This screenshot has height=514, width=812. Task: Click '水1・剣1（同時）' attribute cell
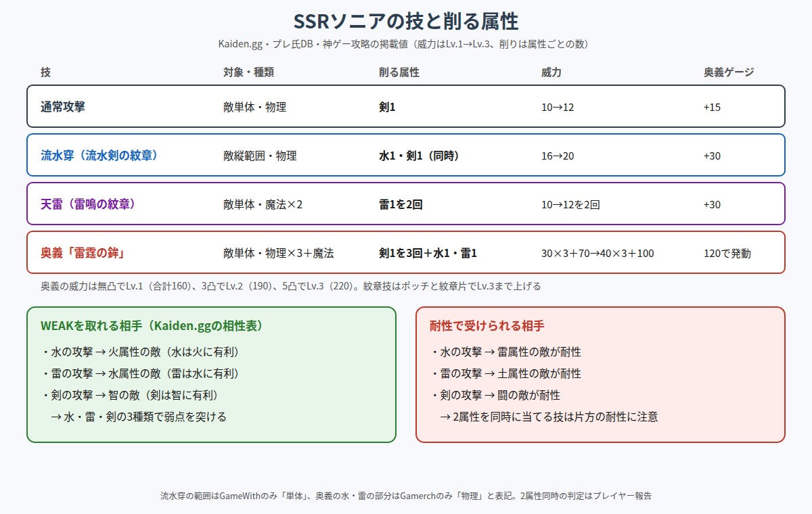click(419, 156)
